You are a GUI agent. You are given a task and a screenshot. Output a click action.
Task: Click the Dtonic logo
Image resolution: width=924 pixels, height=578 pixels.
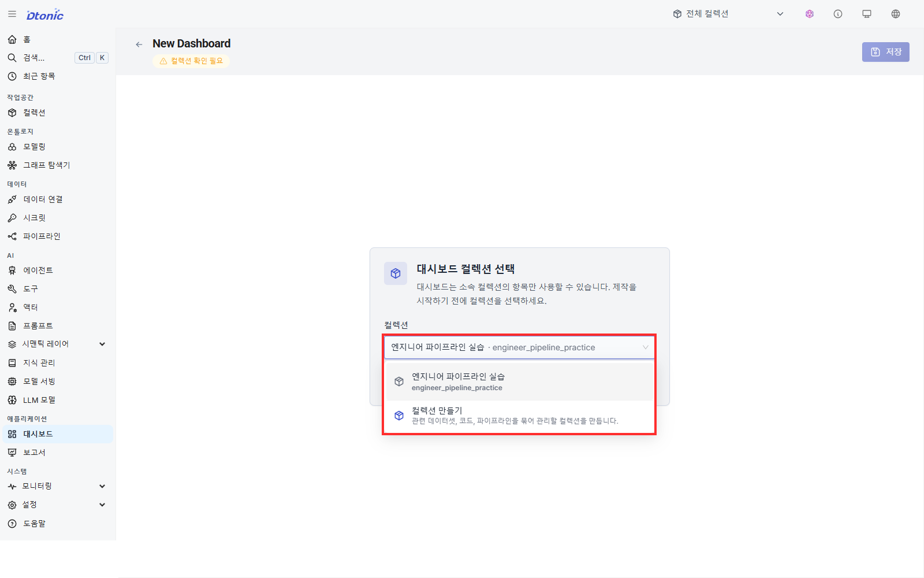pyautogui.click(x=45, y=15)
